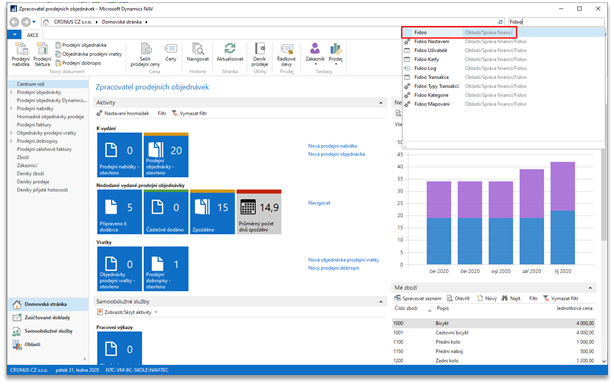This screenshot has height=386, width=614.
Task: Open Prodejní faktury in navigation pane
Action: [34, 125]
